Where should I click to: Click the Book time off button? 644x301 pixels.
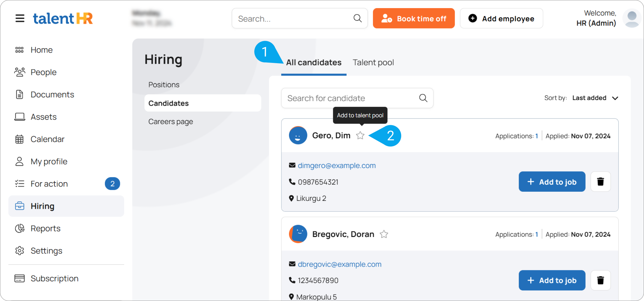pos(413,18)
